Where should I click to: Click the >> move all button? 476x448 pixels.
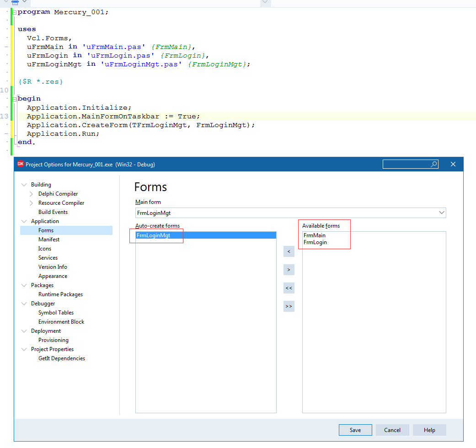[x=289, y=306]
